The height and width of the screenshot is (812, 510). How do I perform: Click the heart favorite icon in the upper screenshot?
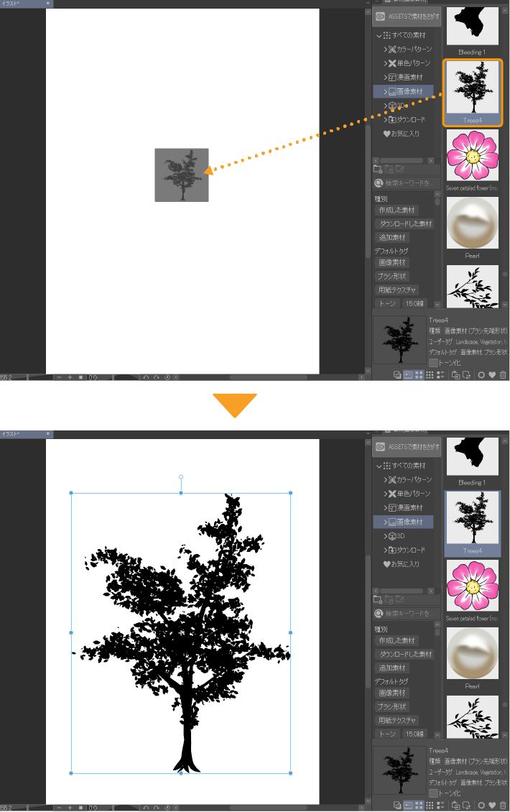point(492,375)
